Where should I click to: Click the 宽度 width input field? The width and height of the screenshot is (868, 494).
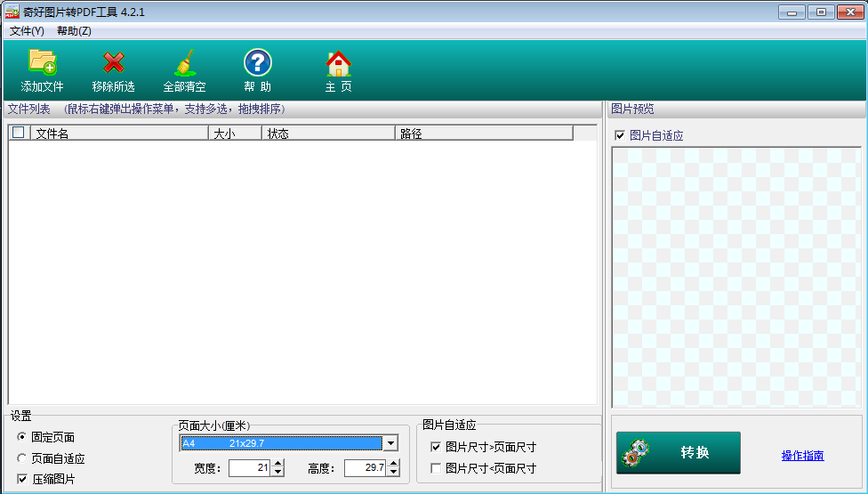click(x=249, y=467)
